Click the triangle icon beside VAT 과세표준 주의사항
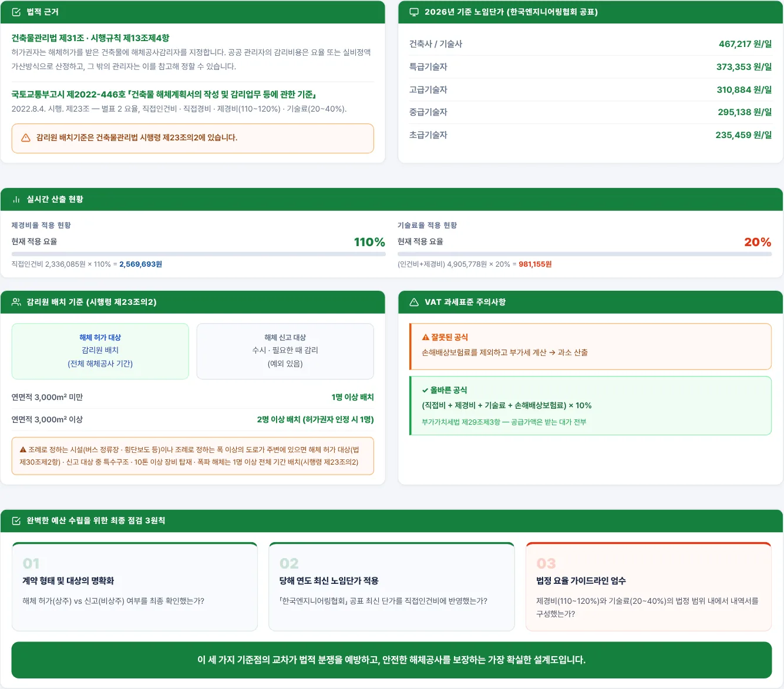Viewport: 784px width, 689px height. (x=414, y=302)
